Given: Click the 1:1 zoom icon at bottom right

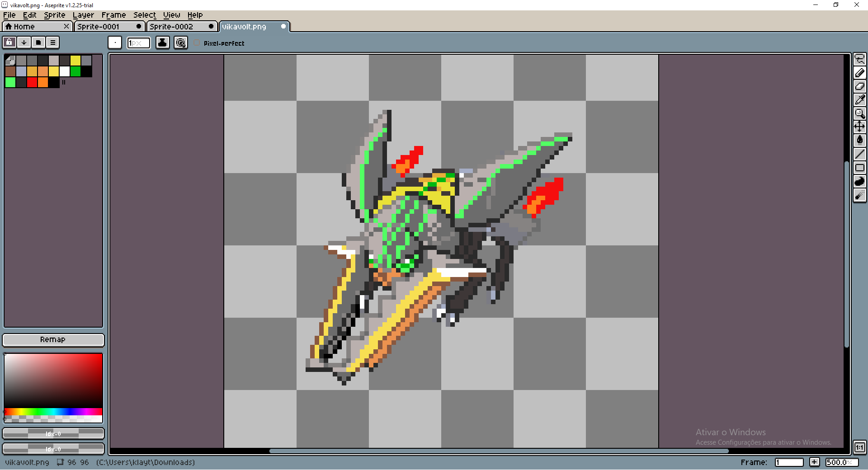Looking at the screenshot, I should [859, 447].
